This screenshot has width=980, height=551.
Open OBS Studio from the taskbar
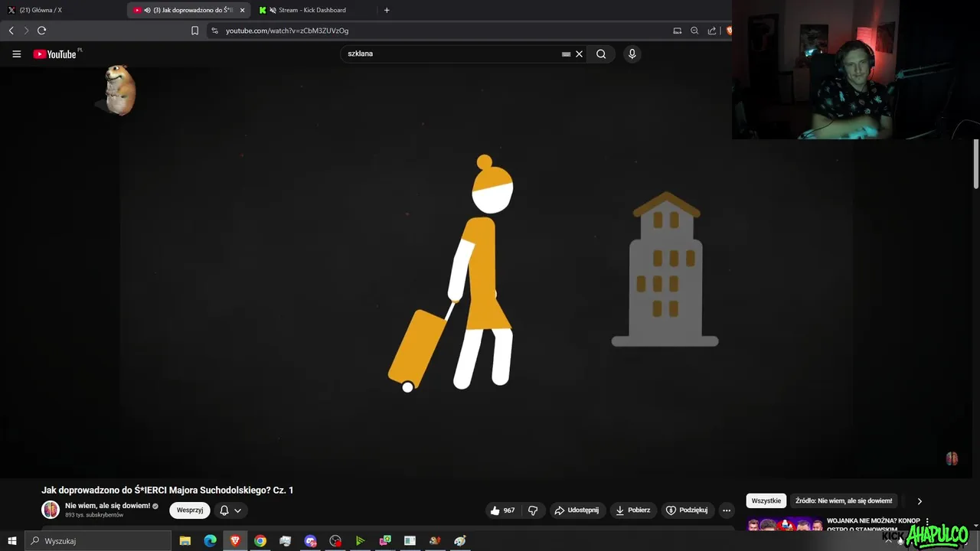coord(335,541)
